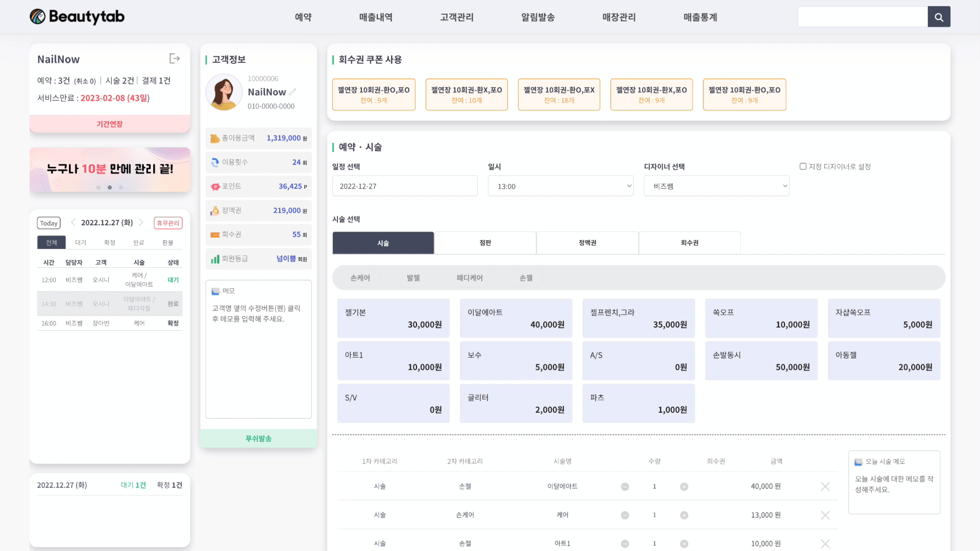This screenshot has height=551, width=980.
Task: Increase quantity for 이달에아트 with the plus icon
Action: point(684,487)
